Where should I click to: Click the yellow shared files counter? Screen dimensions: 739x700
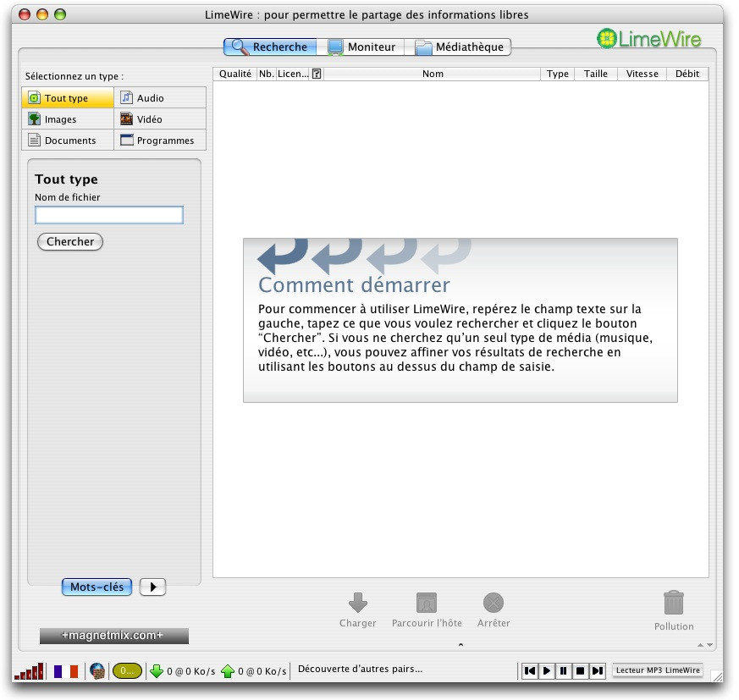pos(127,670)
